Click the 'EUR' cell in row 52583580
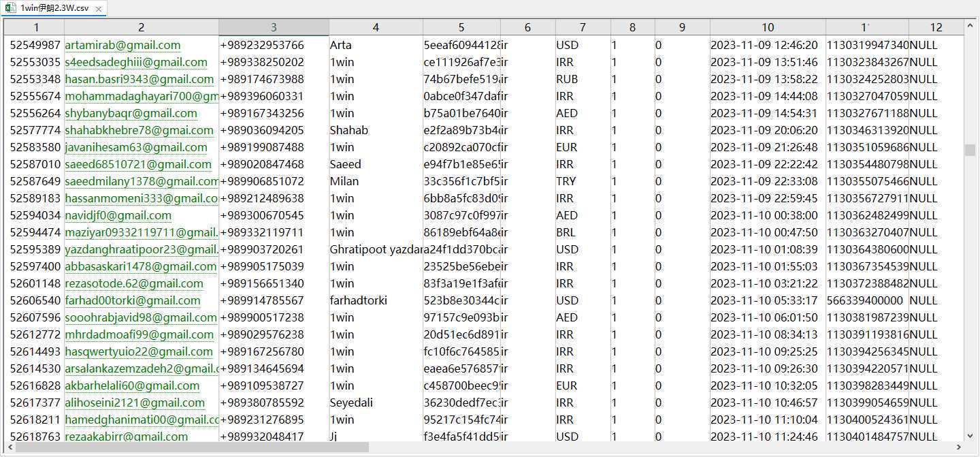The width and height of the screenshot is (980, 457). click(x=583, y=147)
